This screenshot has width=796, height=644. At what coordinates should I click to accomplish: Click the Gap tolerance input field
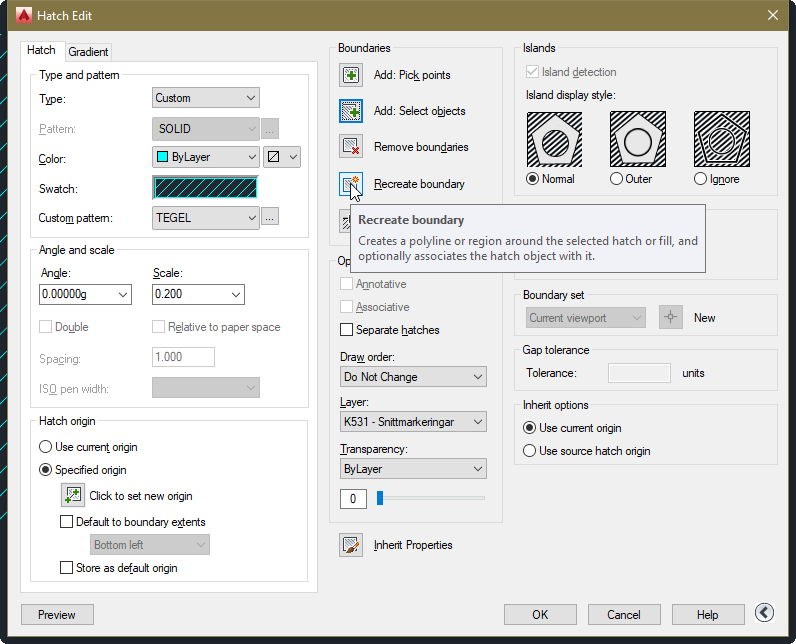coord(639,373)
